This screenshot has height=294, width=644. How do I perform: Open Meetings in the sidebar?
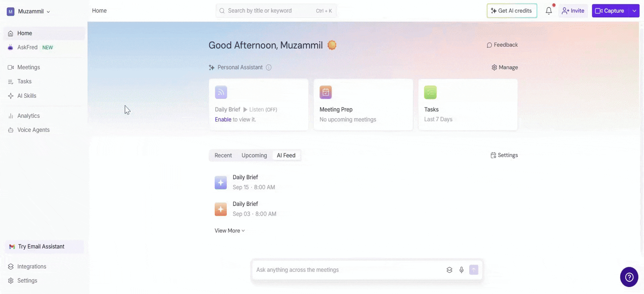coord(44,67)
